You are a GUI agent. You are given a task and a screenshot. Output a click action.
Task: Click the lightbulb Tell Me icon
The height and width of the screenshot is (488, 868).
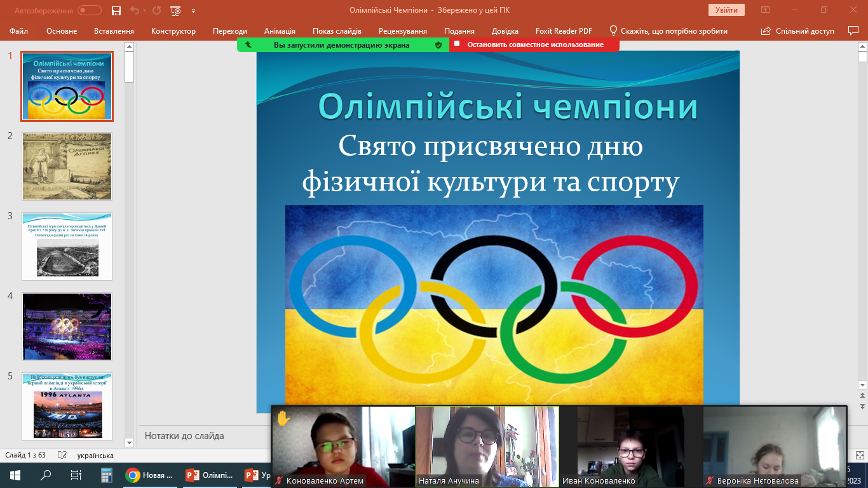(613, 30)
